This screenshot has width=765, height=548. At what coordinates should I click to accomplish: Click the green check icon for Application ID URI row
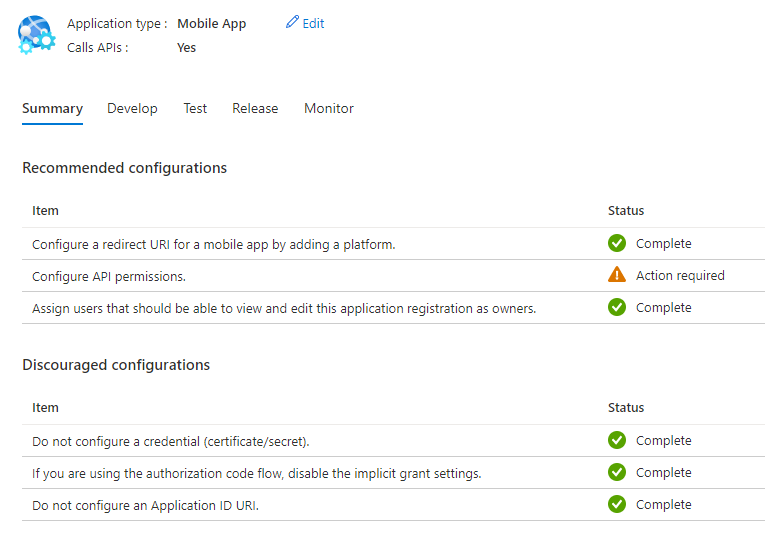point(617,504)
